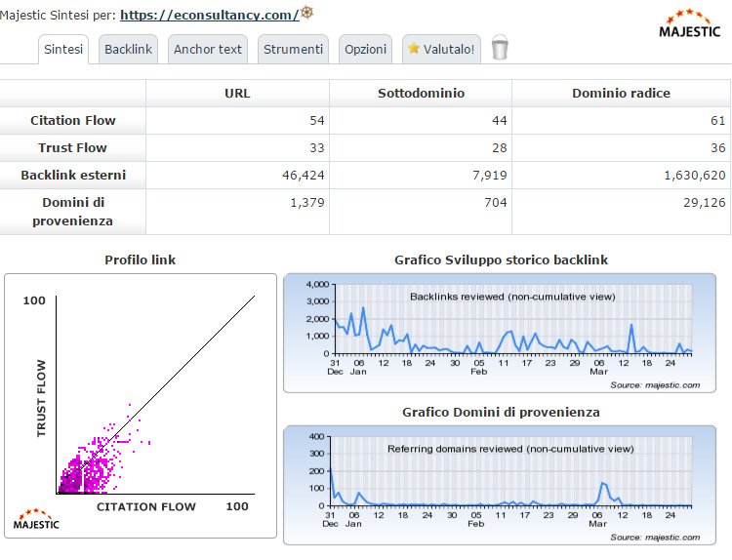Click the backlink value 1,630,620

695,176
